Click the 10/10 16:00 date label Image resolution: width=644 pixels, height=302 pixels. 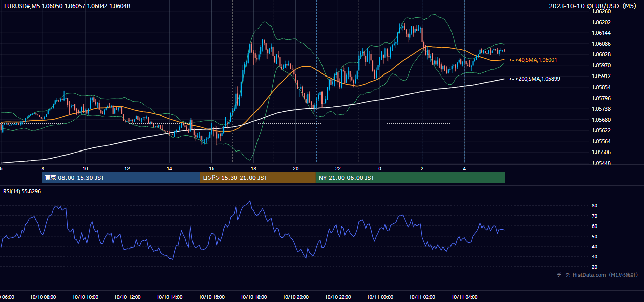(212, 297)
